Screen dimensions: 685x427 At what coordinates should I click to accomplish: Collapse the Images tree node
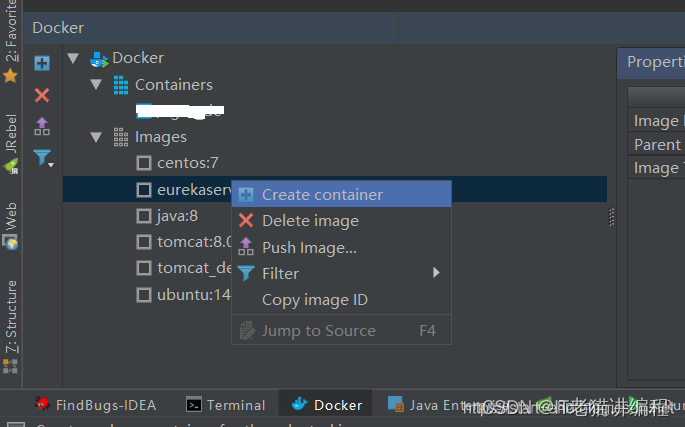point(96,137)
